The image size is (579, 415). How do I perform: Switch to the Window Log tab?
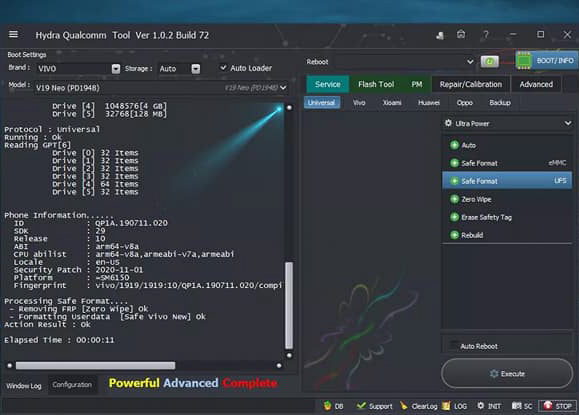pyautogui.click(x=24, y=386)
